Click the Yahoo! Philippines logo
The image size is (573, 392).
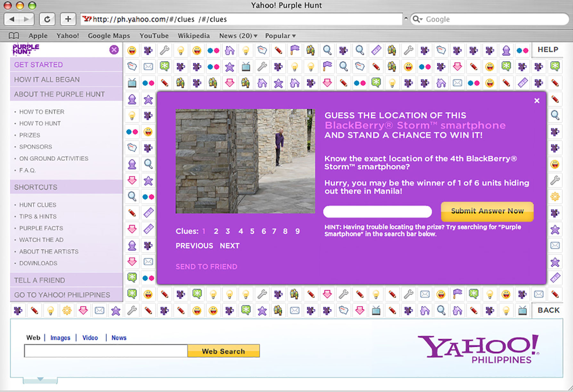pos(479,348)
